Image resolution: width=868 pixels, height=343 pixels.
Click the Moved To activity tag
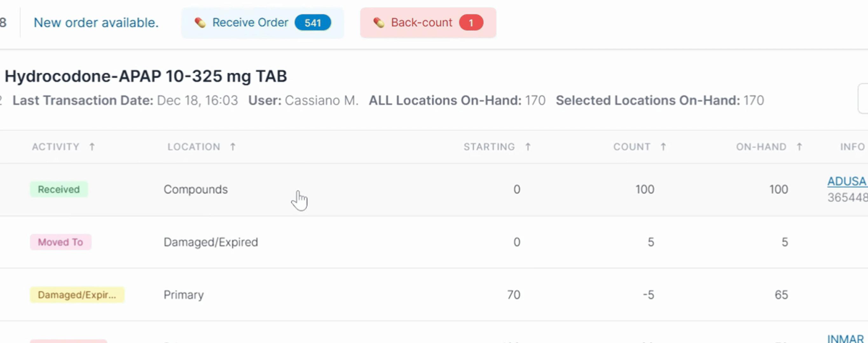pos(61,242)
